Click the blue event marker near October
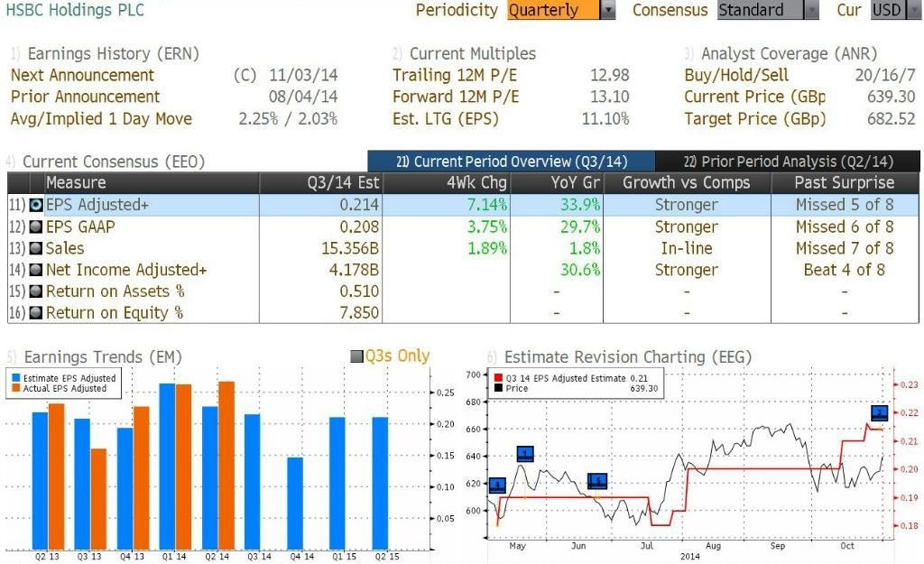Image resolution: width=924 pixels, height=564 pixels. pyautogui.click(x=879, y=412)
